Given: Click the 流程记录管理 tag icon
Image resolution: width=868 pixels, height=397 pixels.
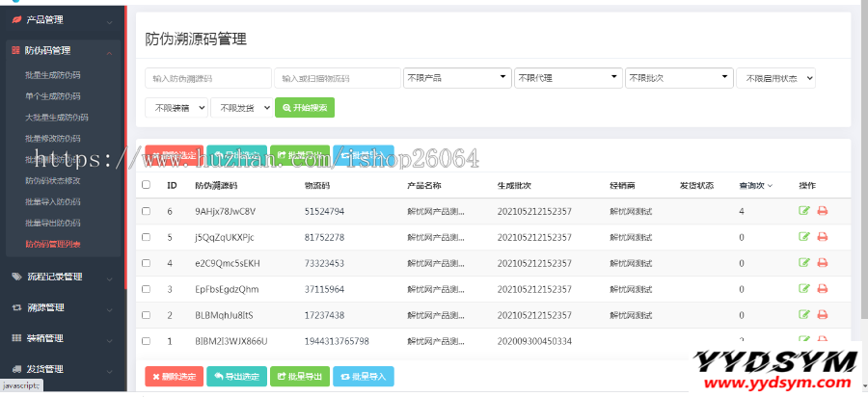Looking at the screenshot, I should pyautogui.click(x=15, y=277).
